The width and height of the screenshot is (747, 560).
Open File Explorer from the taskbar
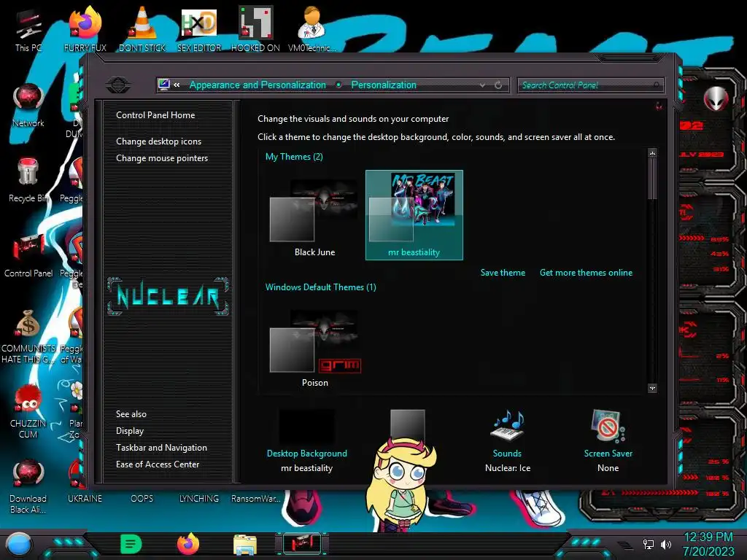coord(245,545)
